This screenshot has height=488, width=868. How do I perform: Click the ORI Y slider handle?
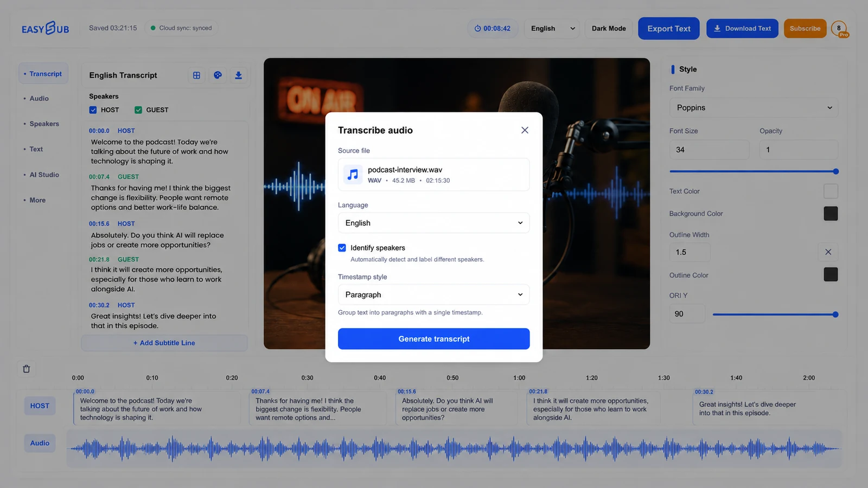click(835, 314)
